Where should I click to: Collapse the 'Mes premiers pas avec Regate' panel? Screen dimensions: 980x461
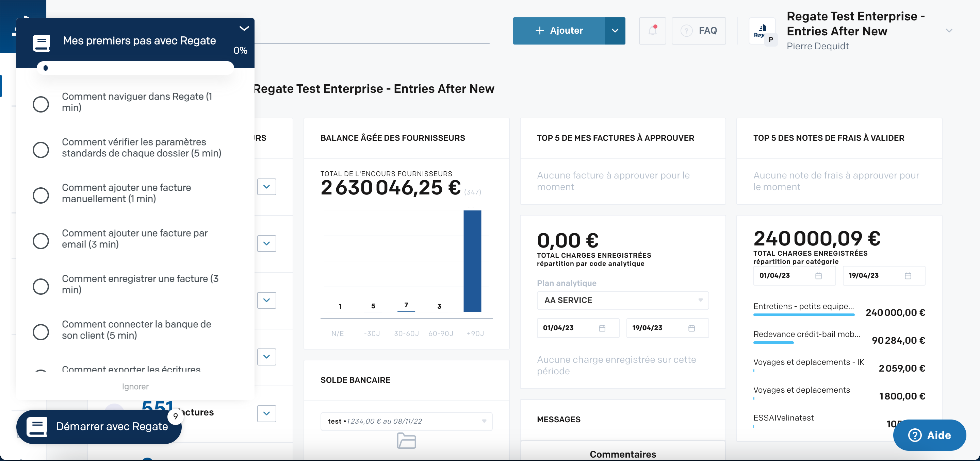(x=244, y=28)
